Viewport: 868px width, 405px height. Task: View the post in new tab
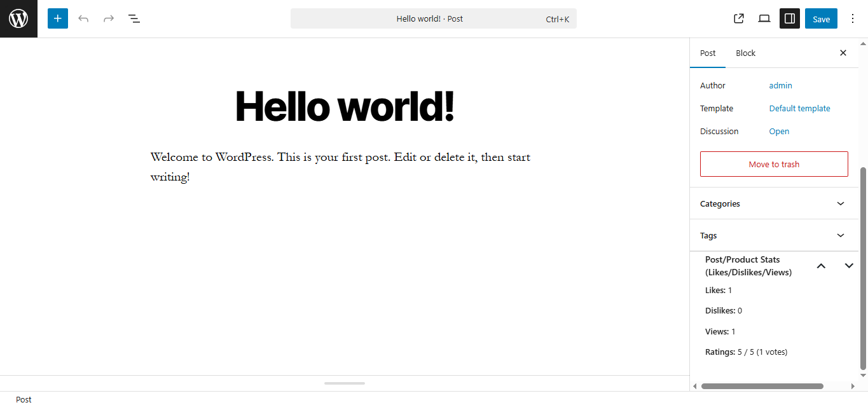point(739,18)
